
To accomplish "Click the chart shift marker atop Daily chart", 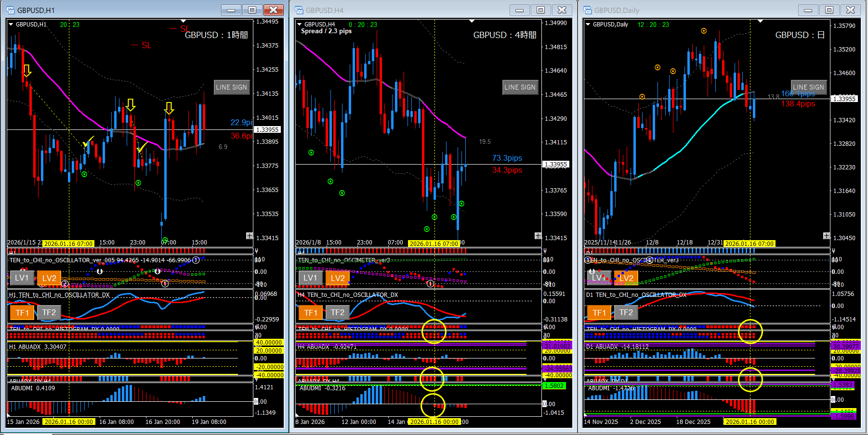I will (x=760, y=21).
